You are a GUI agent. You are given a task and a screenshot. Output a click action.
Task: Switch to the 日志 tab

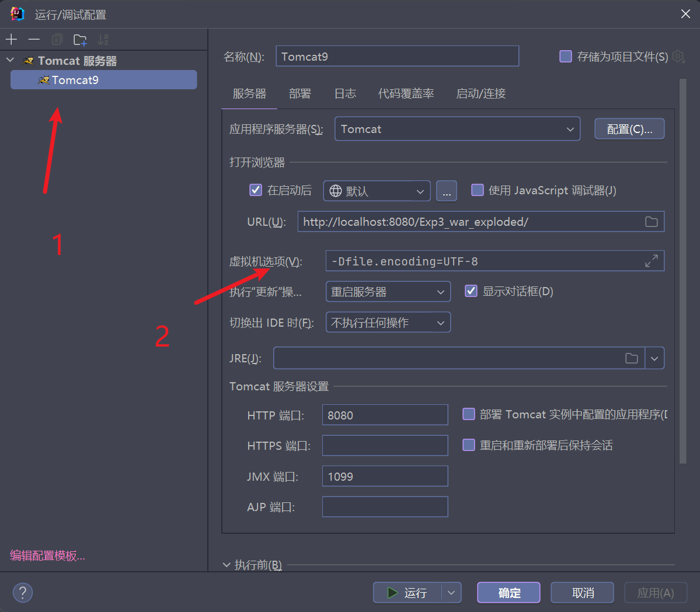coord(345,94)
